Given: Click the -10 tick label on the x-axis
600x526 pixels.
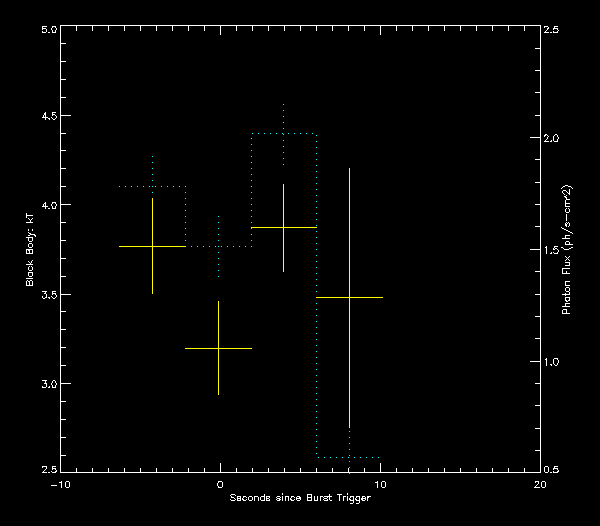Looking at the screenshot, I should (x=59, y=484).
